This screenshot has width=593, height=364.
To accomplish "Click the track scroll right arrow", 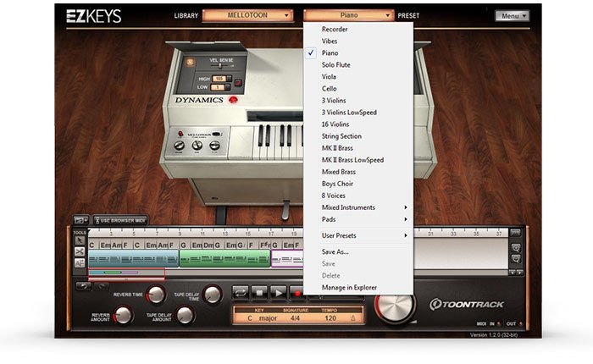I will pyautogui.click(x=519, y=273).
